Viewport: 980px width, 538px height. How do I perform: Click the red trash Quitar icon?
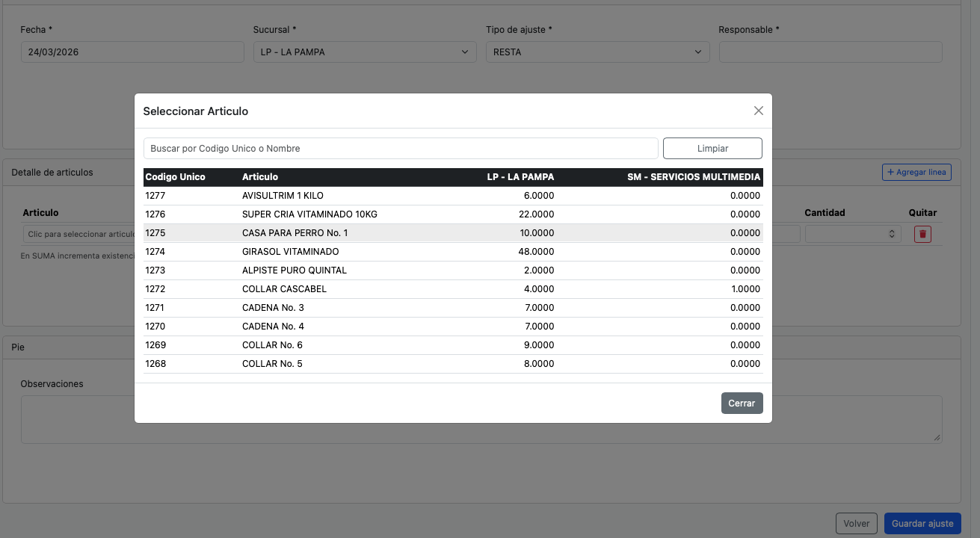922,234
